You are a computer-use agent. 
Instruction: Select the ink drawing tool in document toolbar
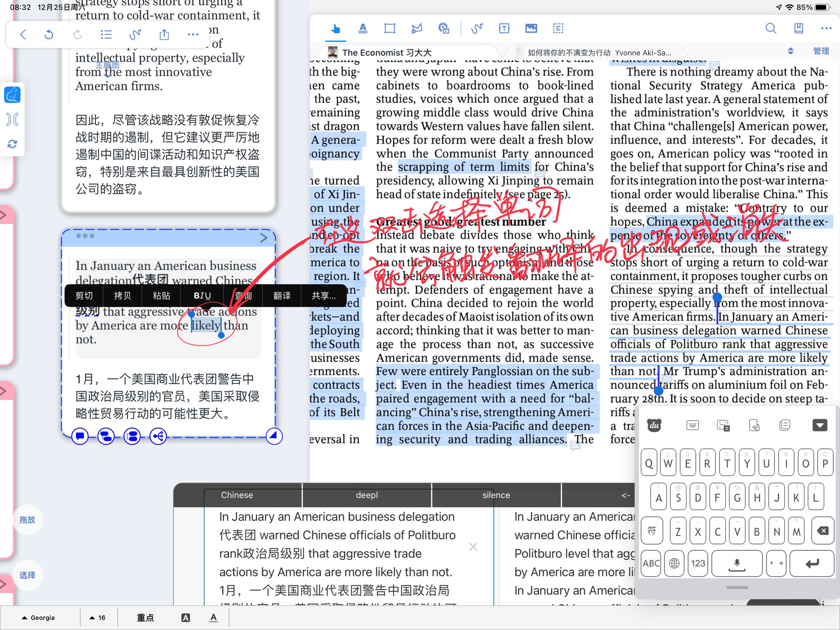coord(477,29)
